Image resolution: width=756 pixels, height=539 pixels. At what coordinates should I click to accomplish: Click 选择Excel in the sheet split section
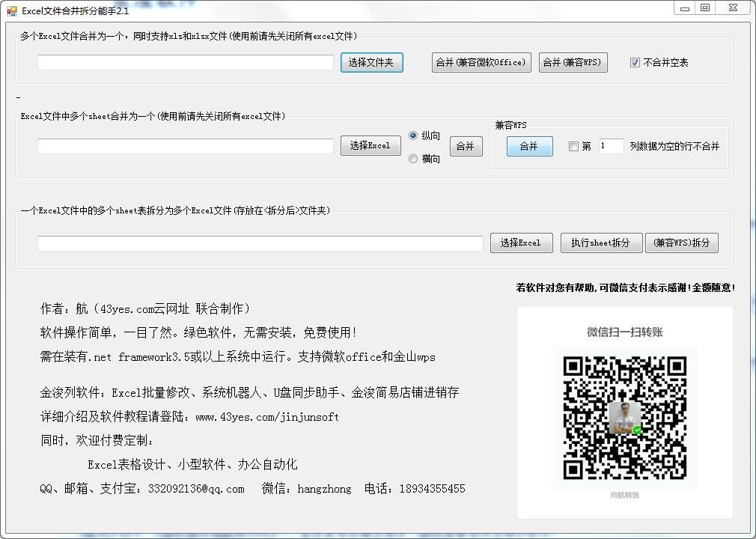pyautogui.click(x=521, y=243)
